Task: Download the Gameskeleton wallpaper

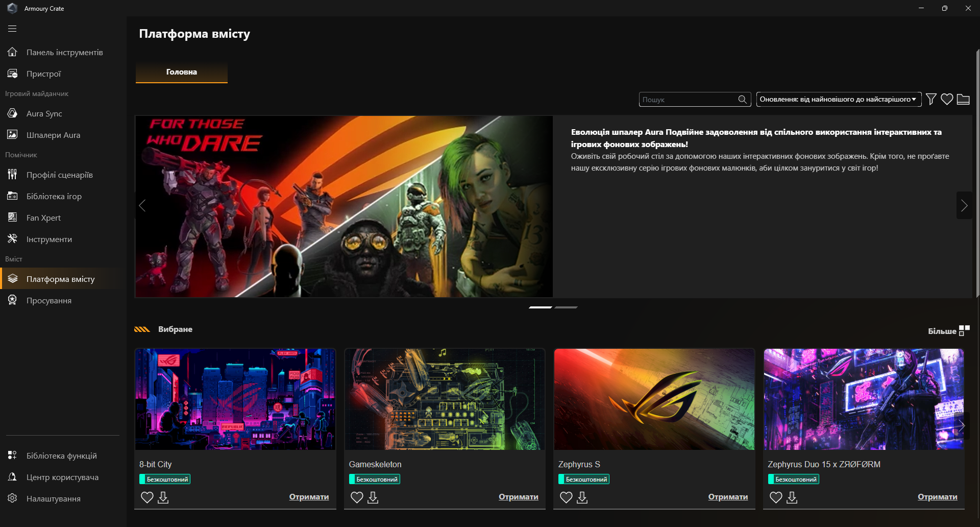Action: pyautogui.click(x=373, y=497)
